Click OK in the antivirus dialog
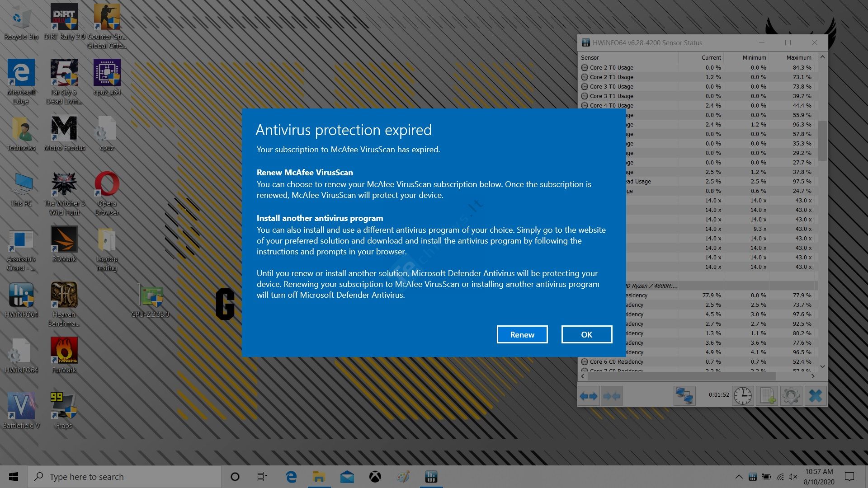 (x=587, y=334)
